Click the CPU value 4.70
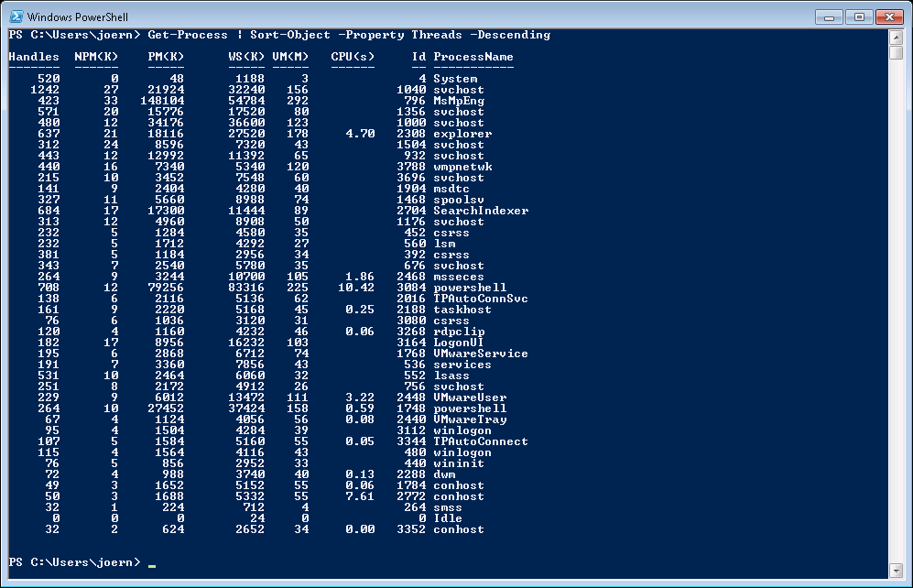This screenshot has height=588, width=913. (360, 134)
